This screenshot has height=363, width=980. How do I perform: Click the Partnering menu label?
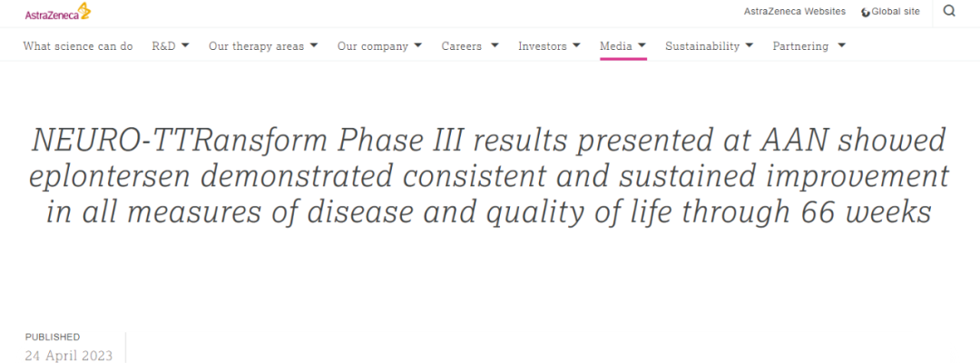(800, 46)
